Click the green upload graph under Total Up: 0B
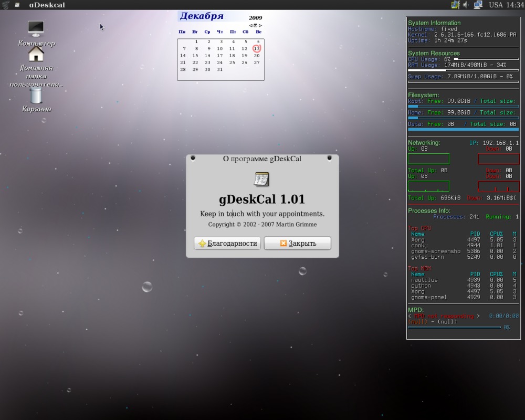Viewport: 525px width, 420px height. [428, 186]
